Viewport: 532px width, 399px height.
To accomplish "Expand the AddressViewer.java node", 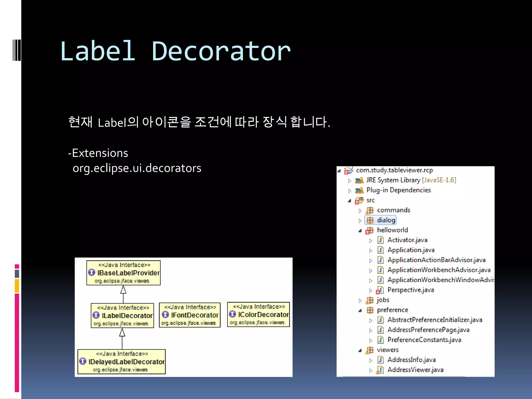I will pos(371,371).
